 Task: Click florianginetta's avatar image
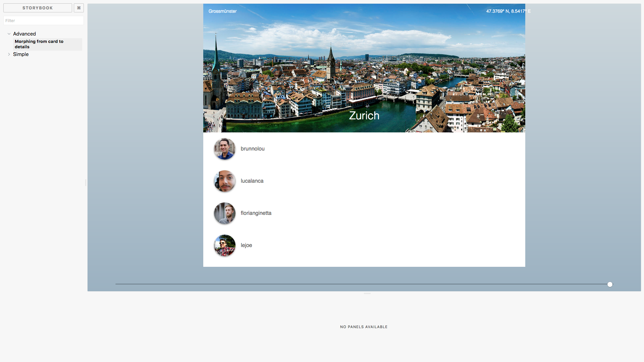click(x=224, y=213)
